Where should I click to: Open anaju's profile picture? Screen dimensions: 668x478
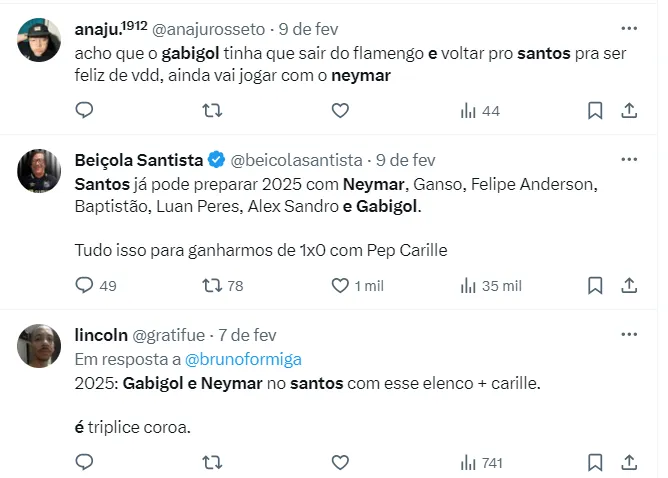point(39,41)
